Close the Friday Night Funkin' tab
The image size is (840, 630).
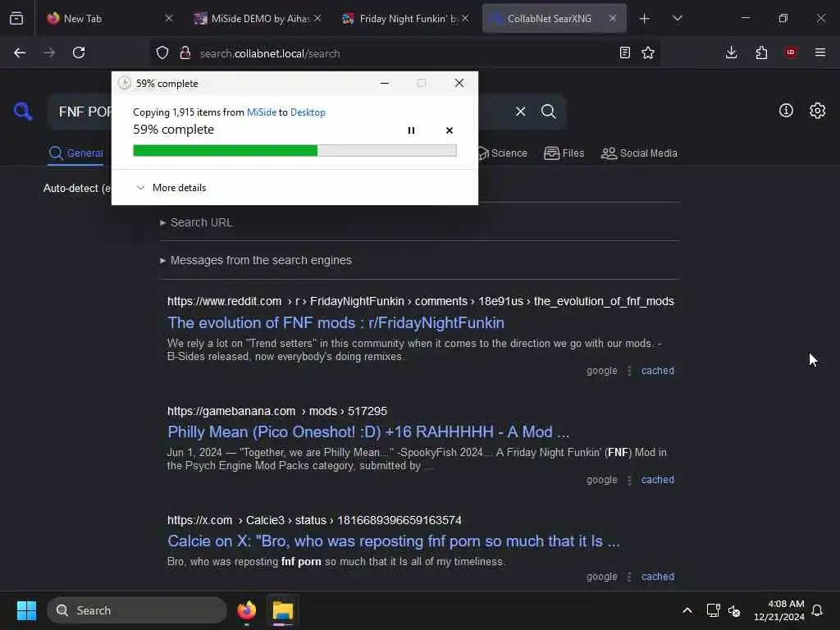(465, 18)
